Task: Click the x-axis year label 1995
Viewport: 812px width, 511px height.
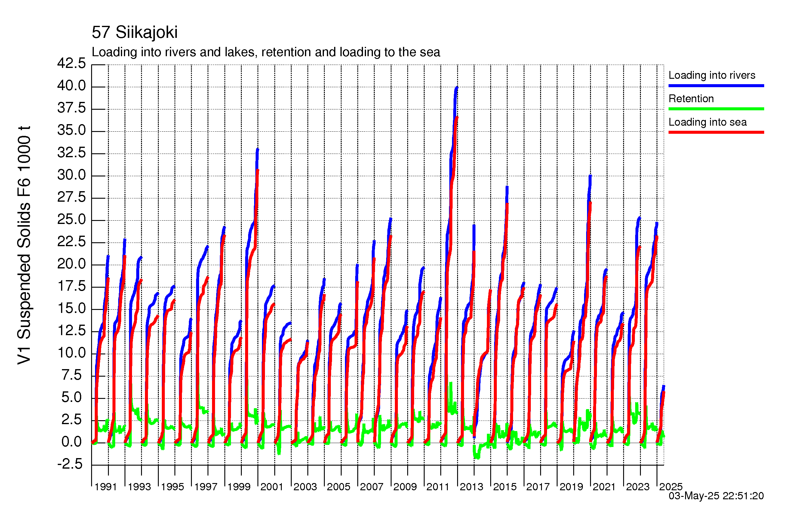Action: click(172, 487)
